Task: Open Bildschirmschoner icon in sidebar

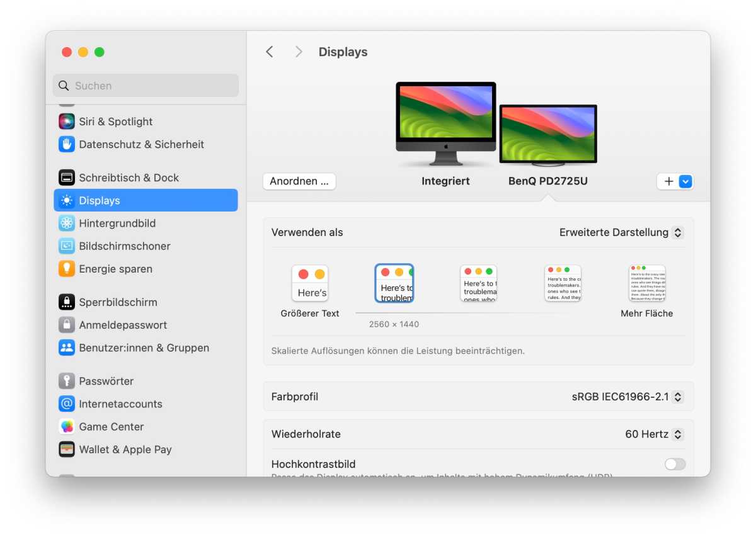Action: [x=67, y=246]
